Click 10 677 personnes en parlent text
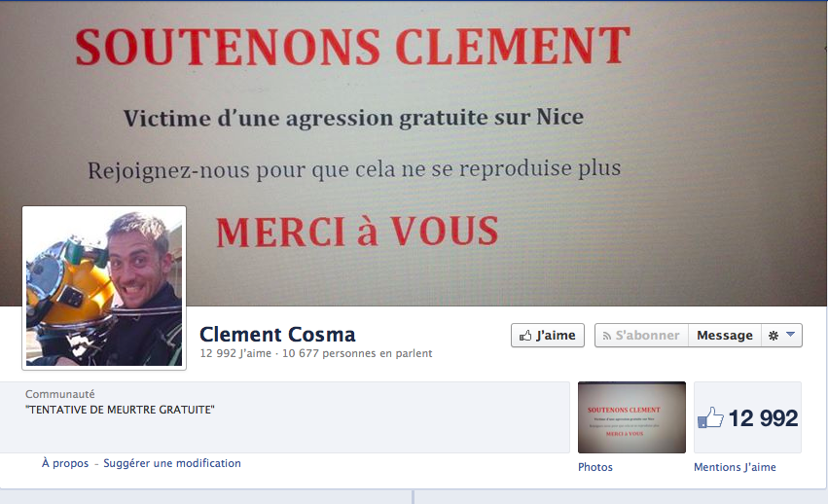Image resolution: width=828 pixels, height=504 pixels. [x=357, y=353]
